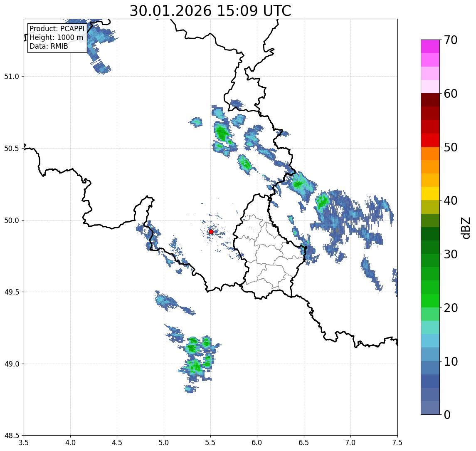Screen dimensions: 476x451
Task: Click the latitude axis label 50.0
Action: click(12, 221)
